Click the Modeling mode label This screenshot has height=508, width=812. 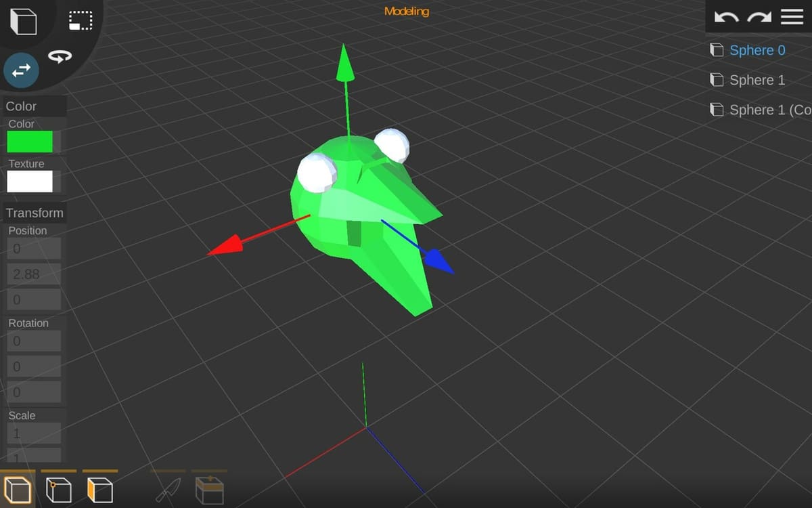406,11
